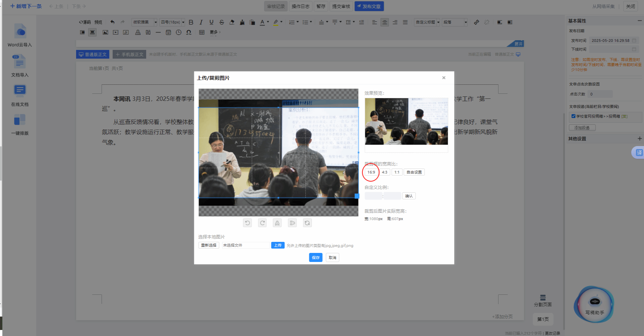Flip image horizontally in crop dialog

coord(292,223)
